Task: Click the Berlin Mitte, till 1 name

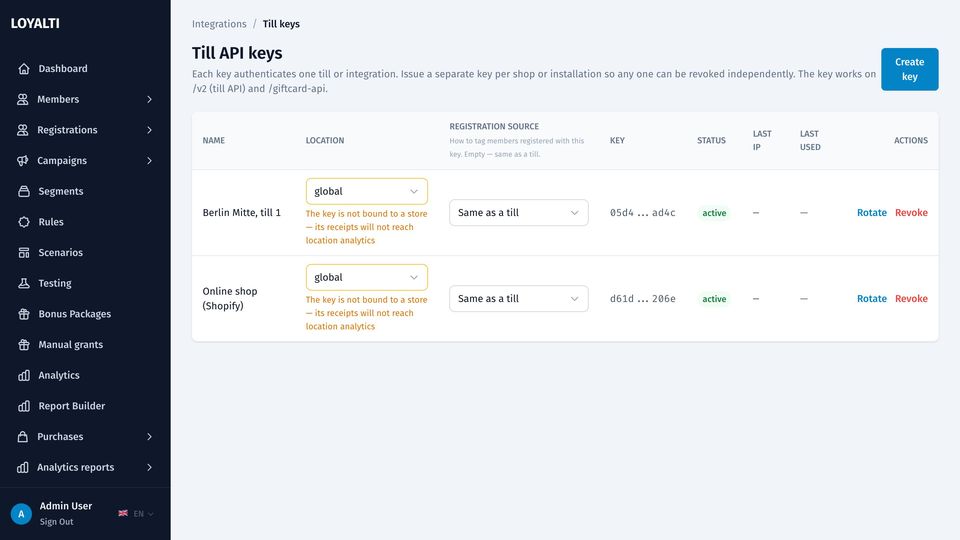Action: click(241, 212)
